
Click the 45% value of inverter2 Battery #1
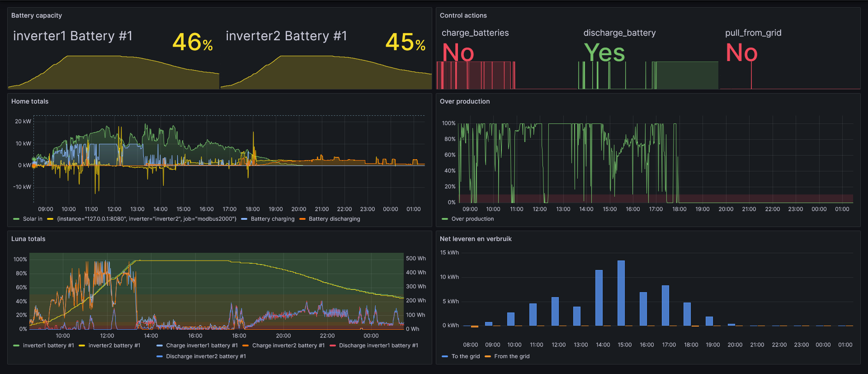pos(406,42)
